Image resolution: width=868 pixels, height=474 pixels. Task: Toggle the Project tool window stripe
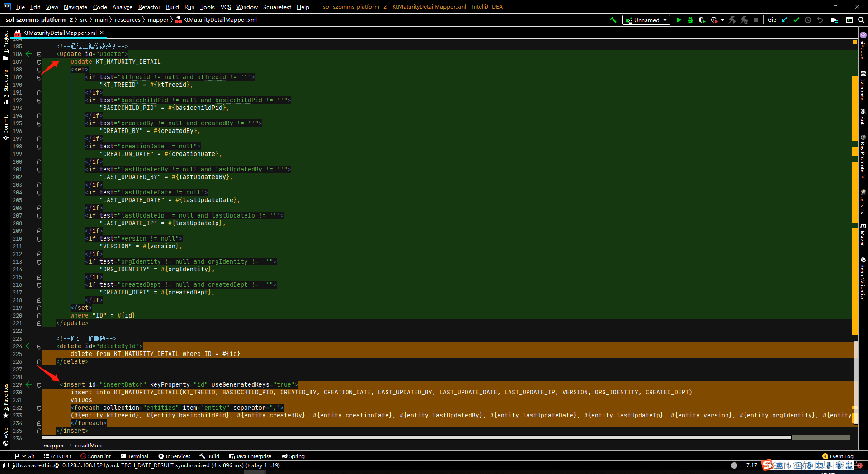point(5,45)
